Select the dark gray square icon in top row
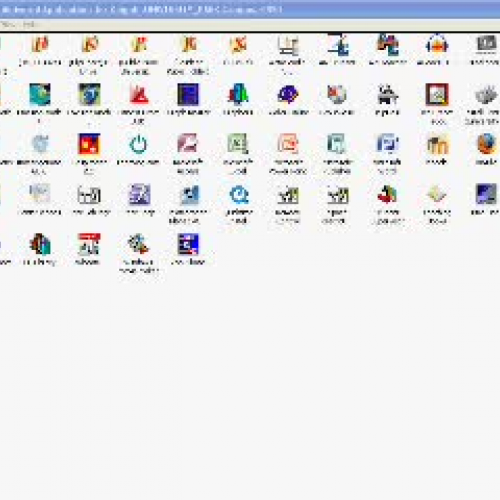 tap(487, 44)
